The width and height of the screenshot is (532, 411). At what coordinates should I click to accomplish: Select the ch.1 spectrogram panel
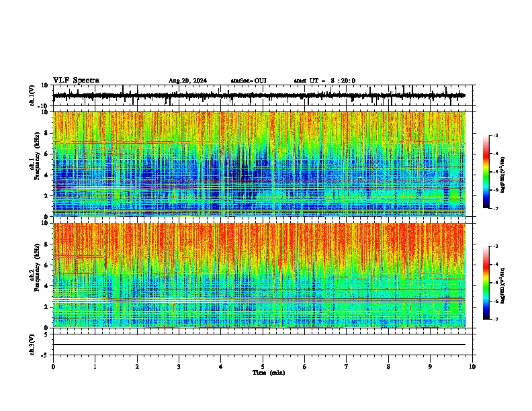tap(259, 164)
